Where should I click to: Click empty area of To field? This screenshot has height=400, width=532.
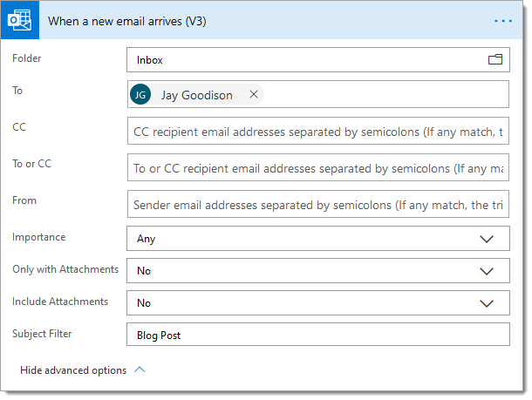(x=385, y=94)
